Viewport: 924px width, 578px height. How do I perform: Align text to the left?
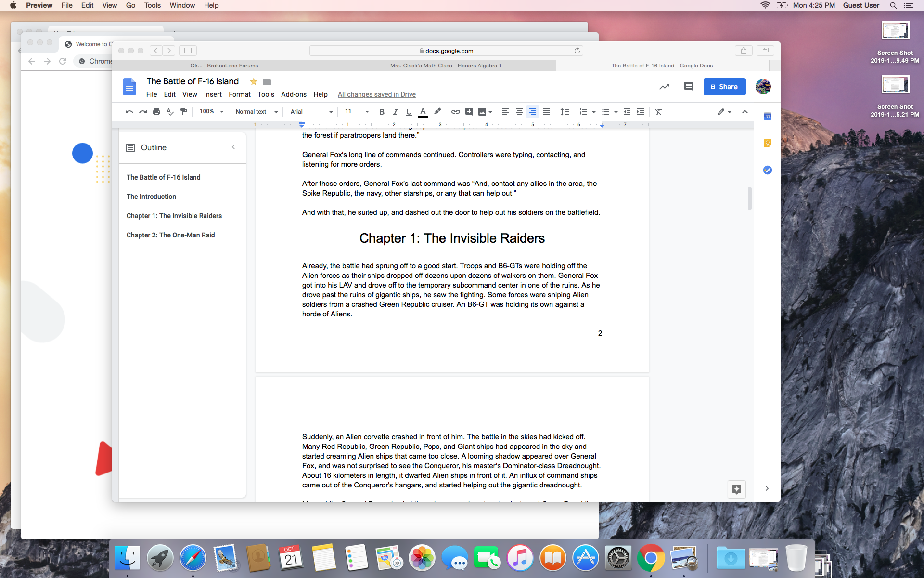coord(505,112)
